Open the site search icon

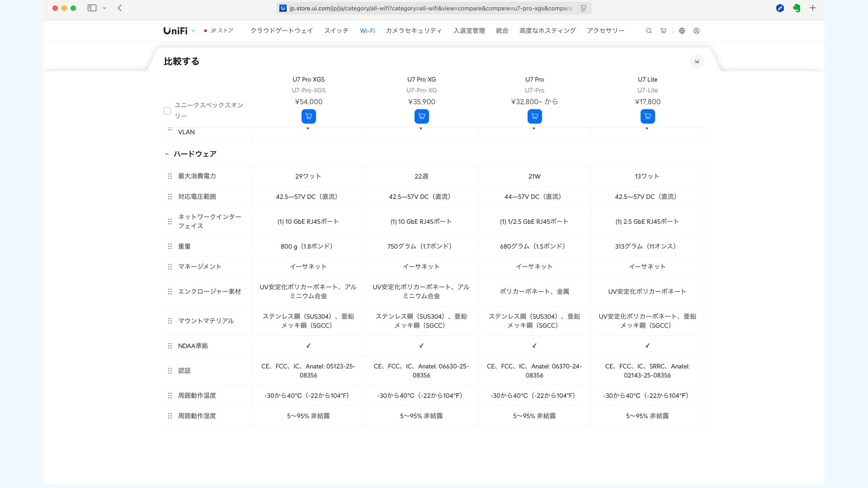point(649,31)
